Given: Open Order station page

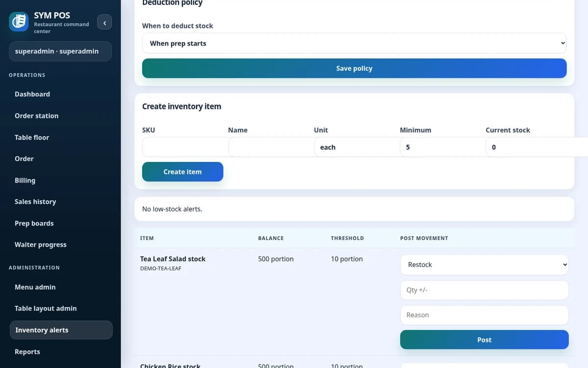Looking at the screenshot, I should pyautogui.click(x=37, y=116).
